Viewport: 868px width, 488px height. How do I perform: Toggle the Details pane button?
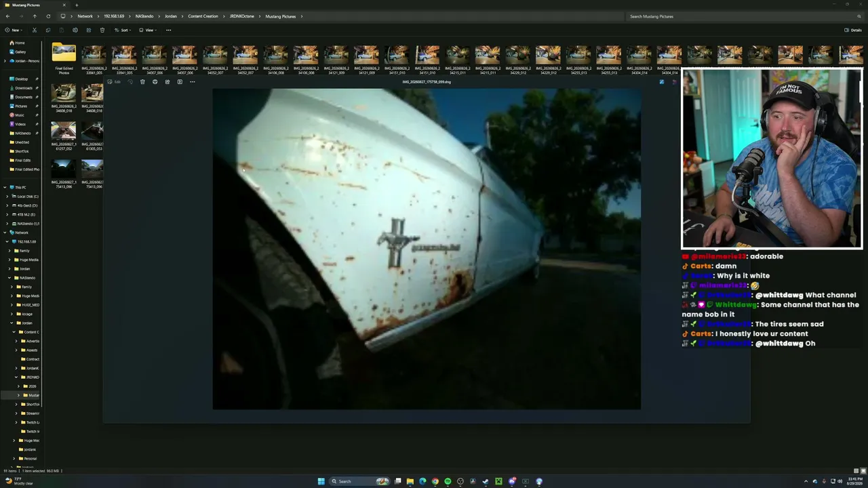(x=853, y=30)
